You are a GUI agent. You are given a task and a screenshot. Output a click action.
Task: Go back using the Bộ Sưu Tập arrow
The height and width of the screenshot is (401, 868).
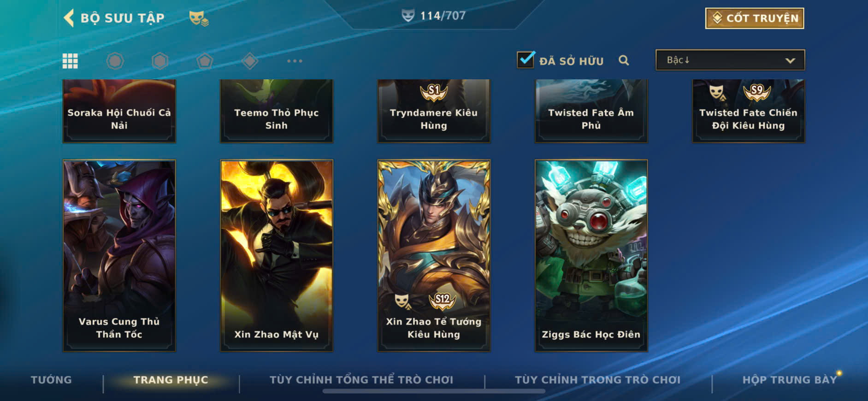(x=69, y=18)
